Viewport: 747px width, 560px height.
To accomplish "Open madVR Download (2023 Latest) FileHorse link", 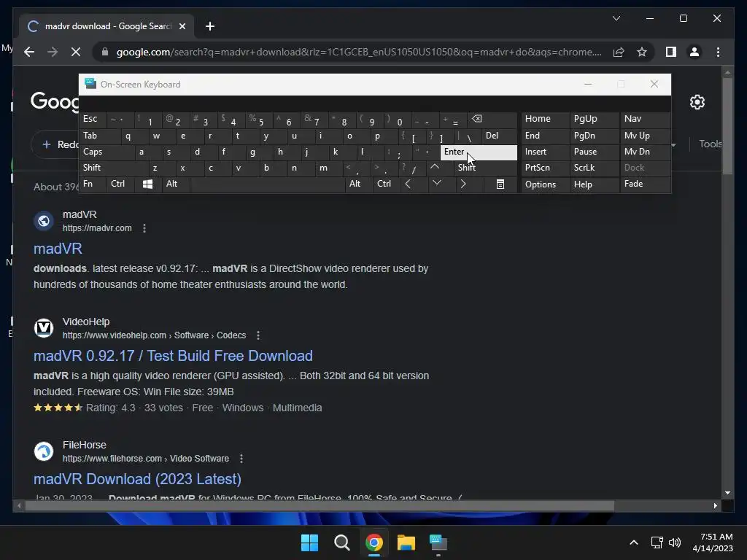I will [x=137, y=479].
